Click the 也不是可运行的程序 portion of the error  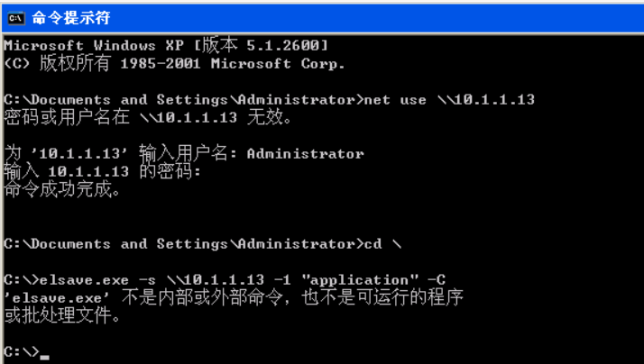382,297
